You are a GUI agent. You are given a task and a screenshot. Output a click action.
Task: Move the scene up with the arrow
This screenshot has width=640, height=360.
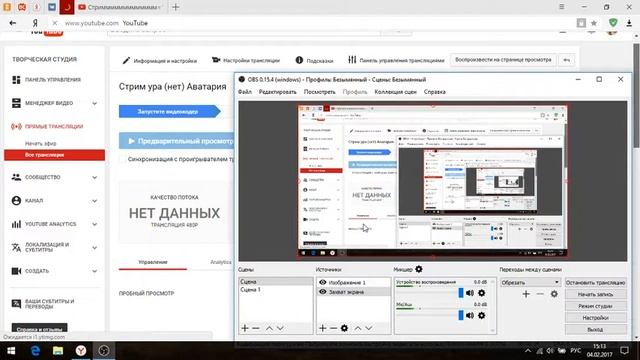[269, 328]
